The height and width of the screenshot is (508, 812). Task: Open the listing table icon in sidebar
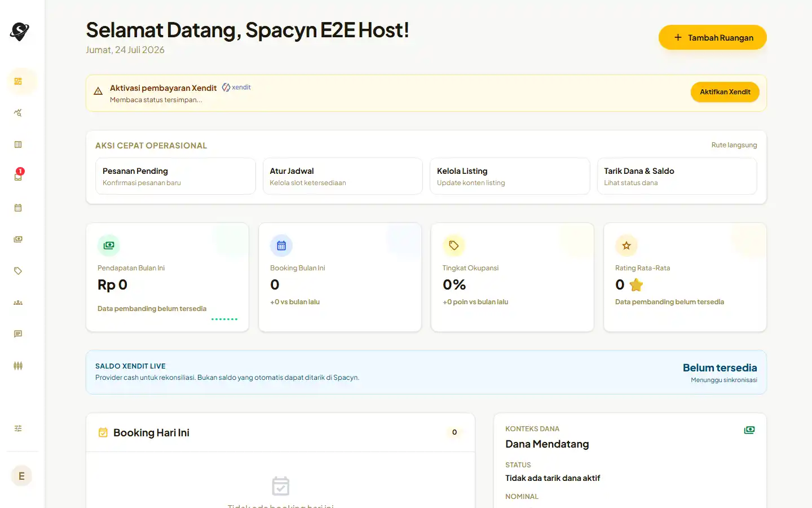coord(18,144)
